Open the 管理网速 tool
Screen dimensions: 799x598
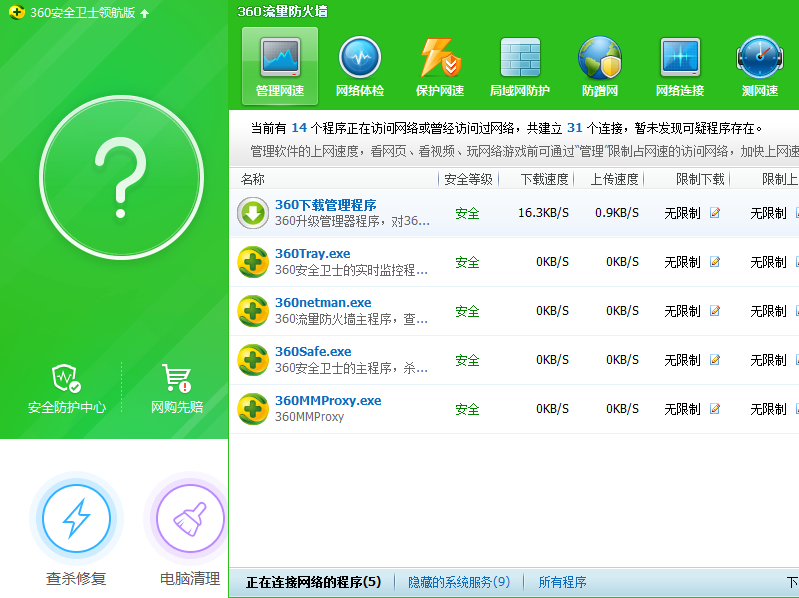280,66
